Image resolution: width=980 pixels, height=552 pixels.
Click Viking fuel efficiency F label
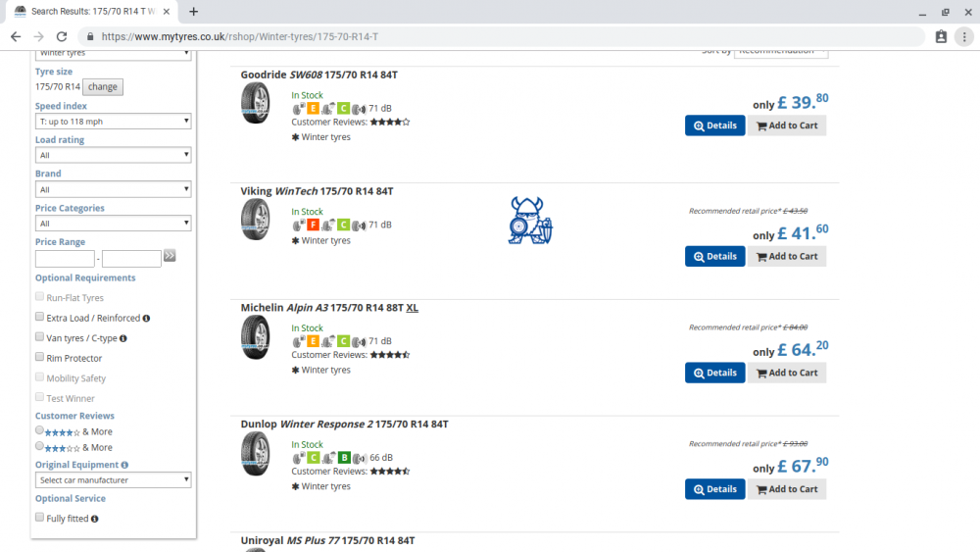[313, 225]
